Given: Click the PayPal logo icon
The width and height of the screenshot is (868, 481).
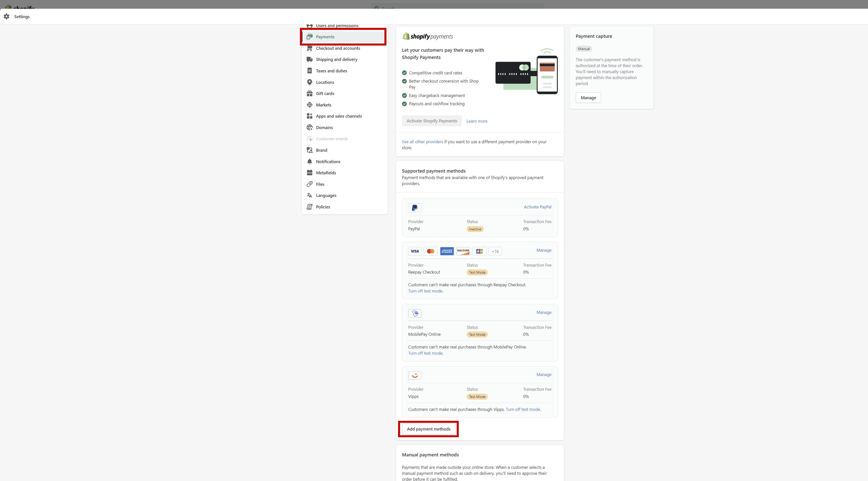Looking at the screenshot, I should (415, 208).
